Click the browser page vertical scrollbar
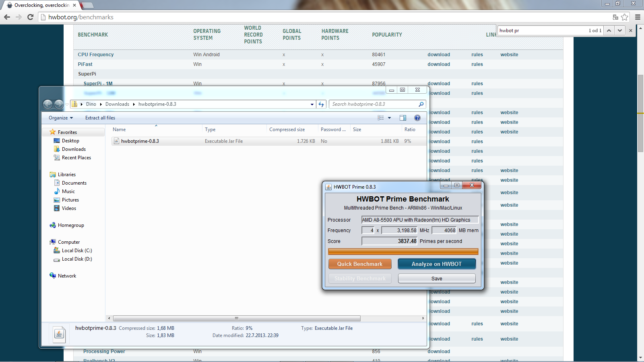The image size is (644, 362). click(640, 113)
